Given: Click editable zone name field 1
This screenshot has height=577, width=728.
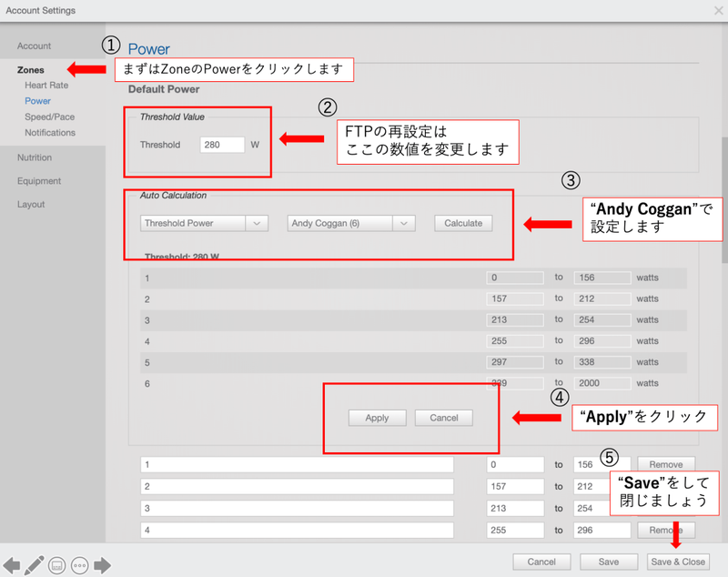Looking at the screenshot, I should point(298,465).
